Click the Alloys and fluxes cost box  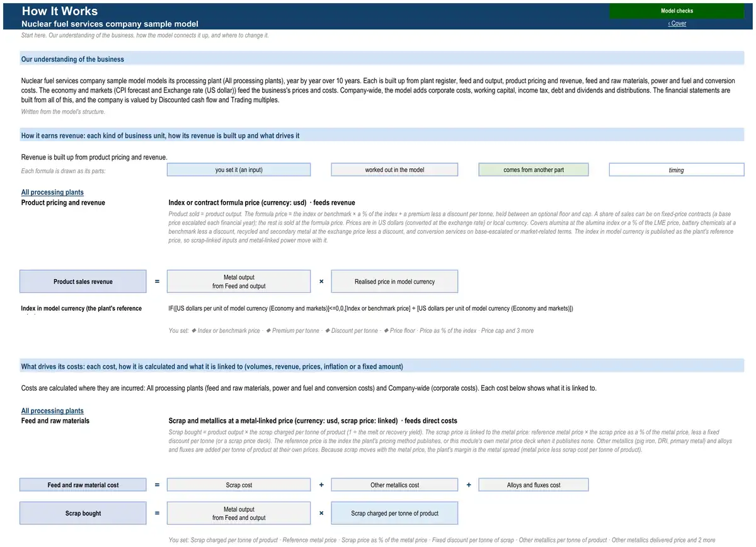(x=534, y=485)
